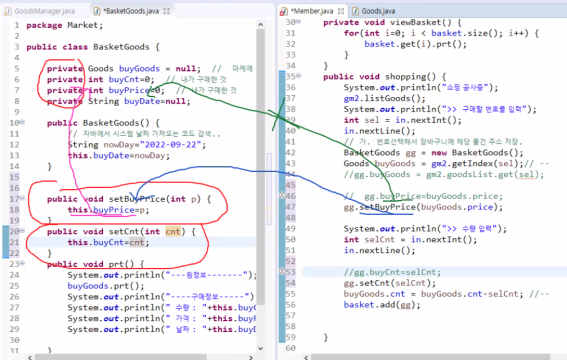Image resolution: width=567 pixels, height=360 pixels.
Task: Click 'package Market;' on line 1
Action: pyautogui.click(x=65, y=25)
